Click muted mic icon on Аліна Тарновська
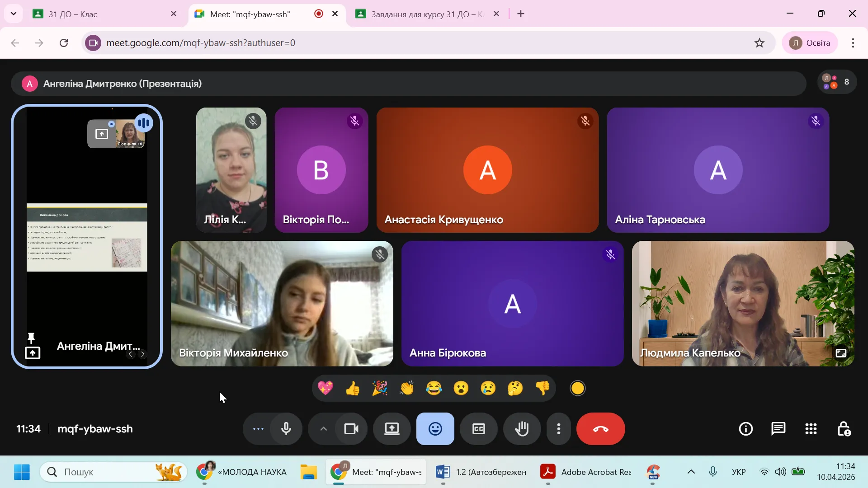868x488 pixels. point(816,121)
